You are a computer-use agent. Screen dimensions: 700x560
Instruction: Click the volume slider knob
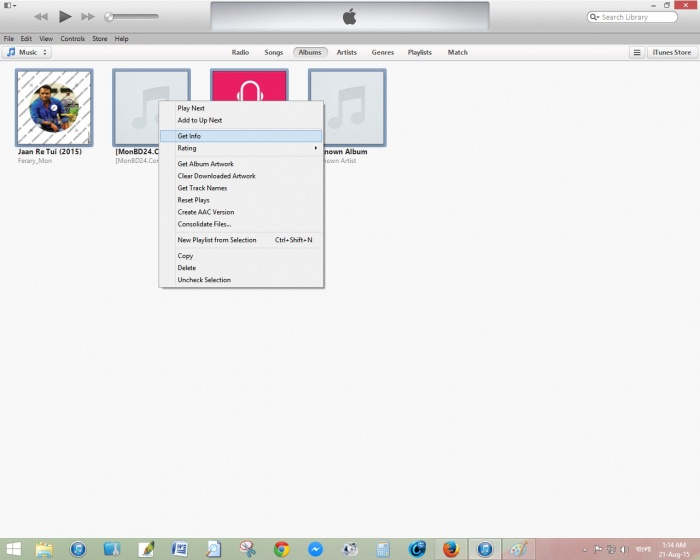pyautogui.click(x=108, y=17)
